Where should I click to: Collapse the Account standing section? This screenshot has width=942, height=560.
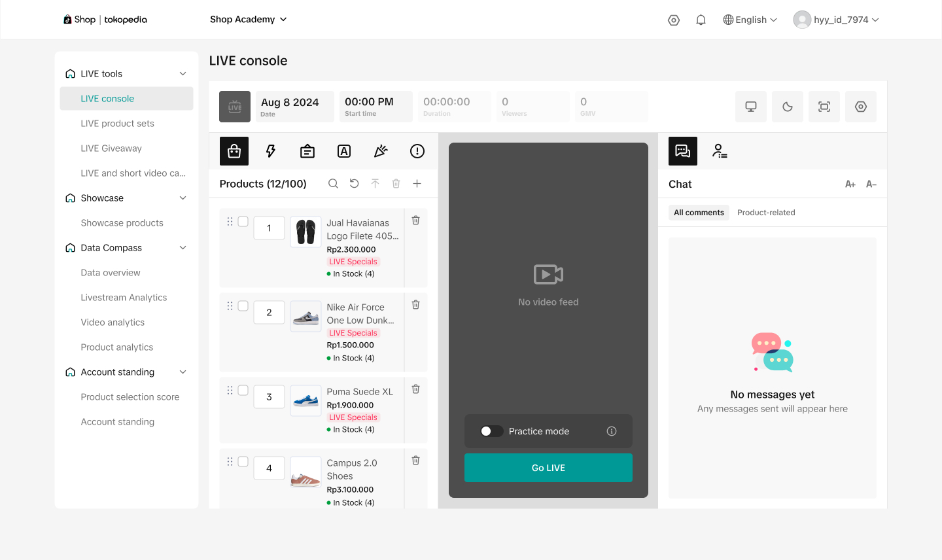pos(183,372)
